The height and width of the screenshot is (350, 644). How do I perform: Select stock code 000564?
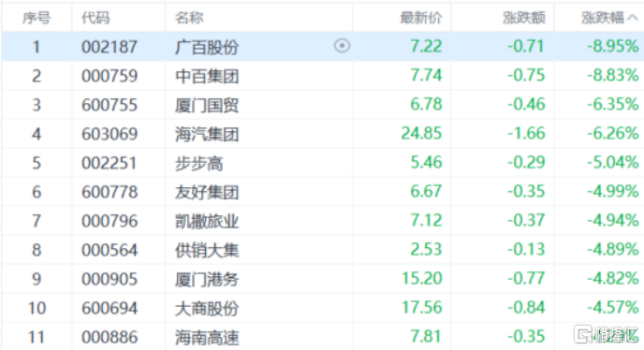click(110, 250)
